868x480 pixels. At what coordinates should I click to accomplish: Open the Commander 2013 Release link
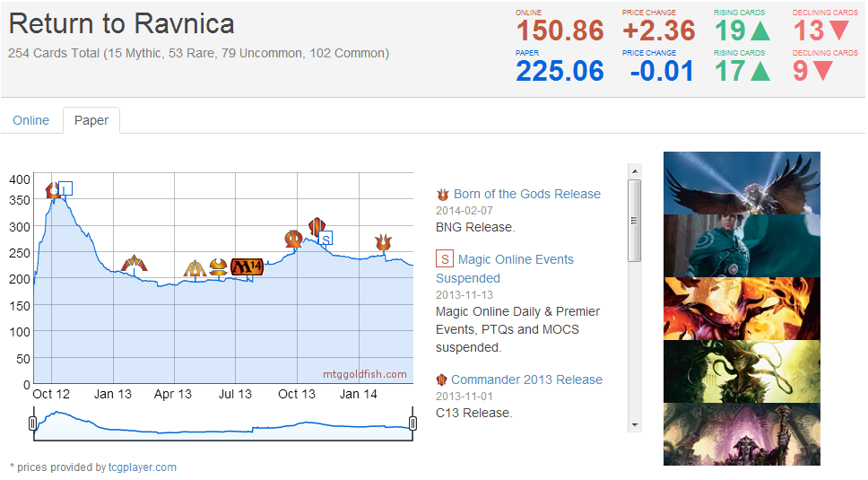[x=526, y=380]
